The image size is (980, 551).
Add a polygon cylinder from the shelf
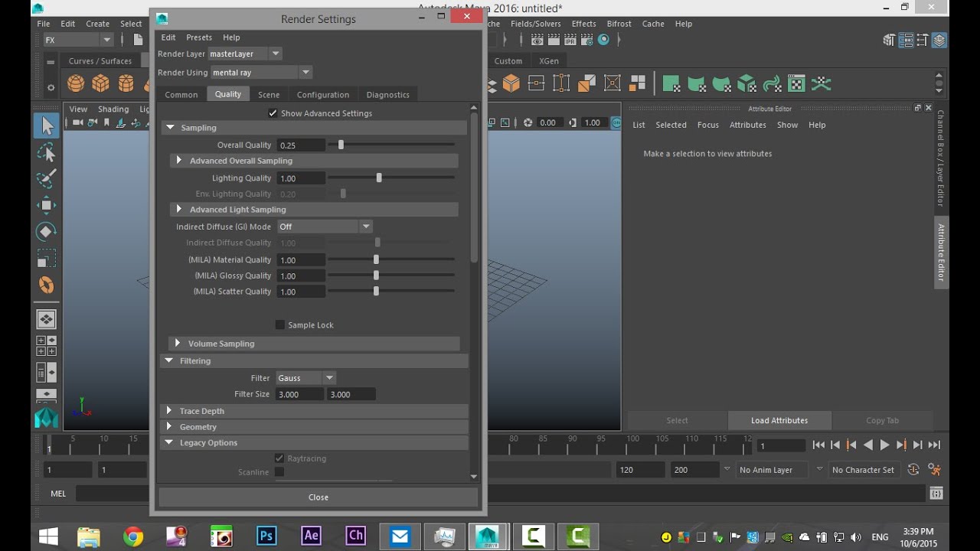tap(126, 83)
